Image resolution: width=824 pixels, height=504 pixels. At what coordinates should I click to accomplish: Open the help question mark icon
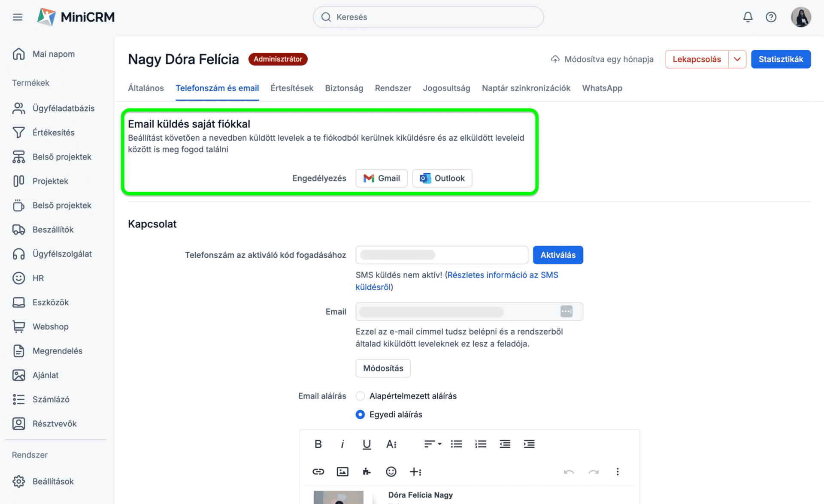point(771,17)
